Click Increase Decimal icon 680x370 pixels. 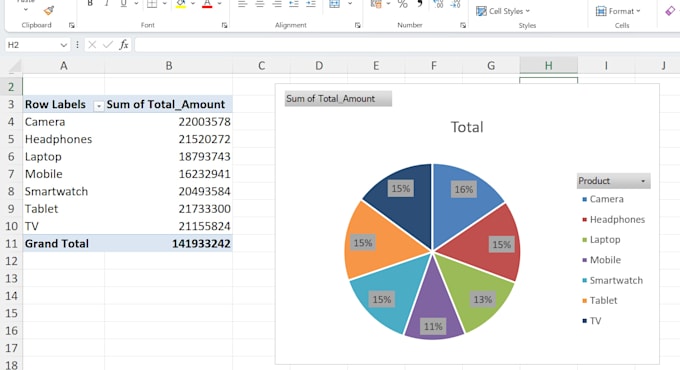point(438,4)
